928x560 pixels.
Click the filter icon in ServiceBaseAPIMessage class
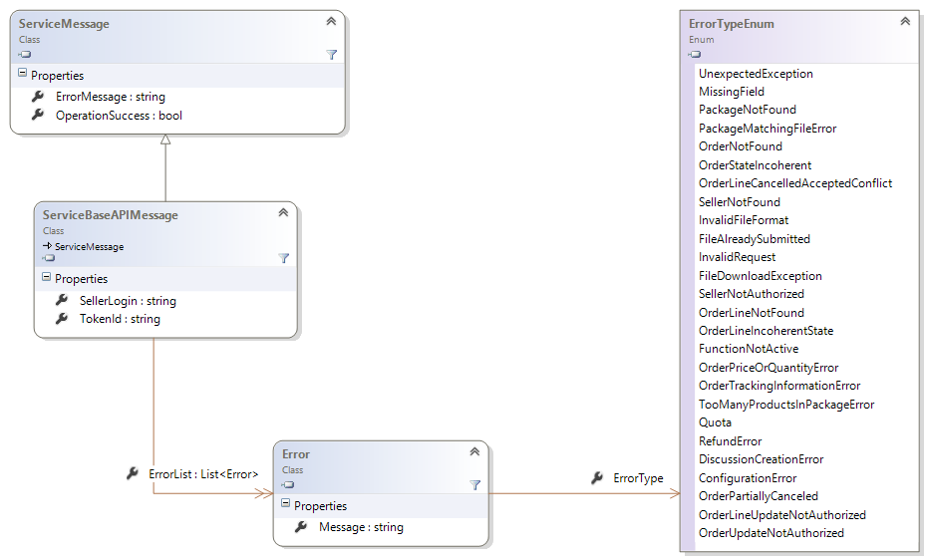(283, 258)
